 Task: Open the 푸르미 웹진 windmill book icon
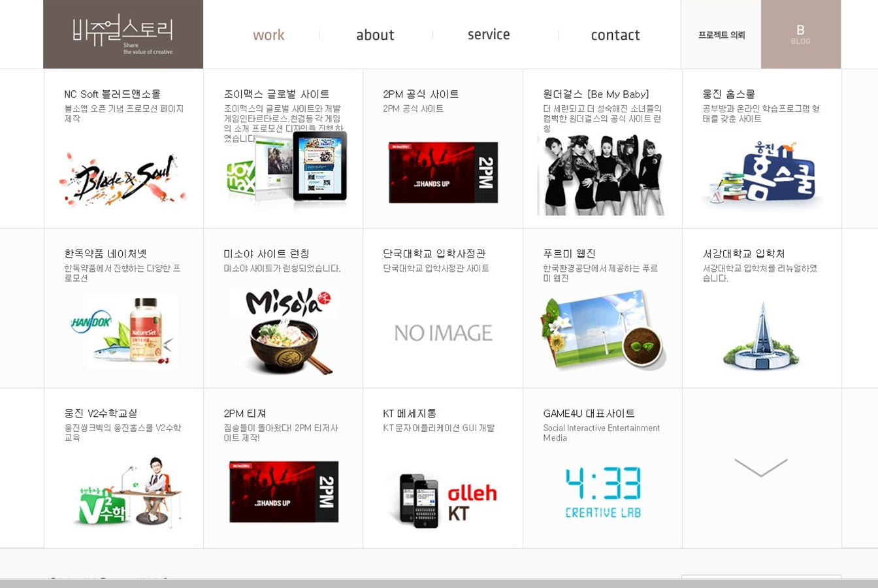pyautogui.click(x=602, y=331)
